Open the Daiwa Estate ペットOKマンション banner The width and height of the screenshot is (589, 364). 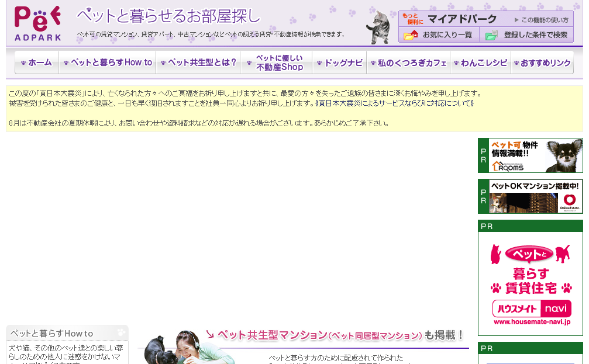tap(530, 196)
